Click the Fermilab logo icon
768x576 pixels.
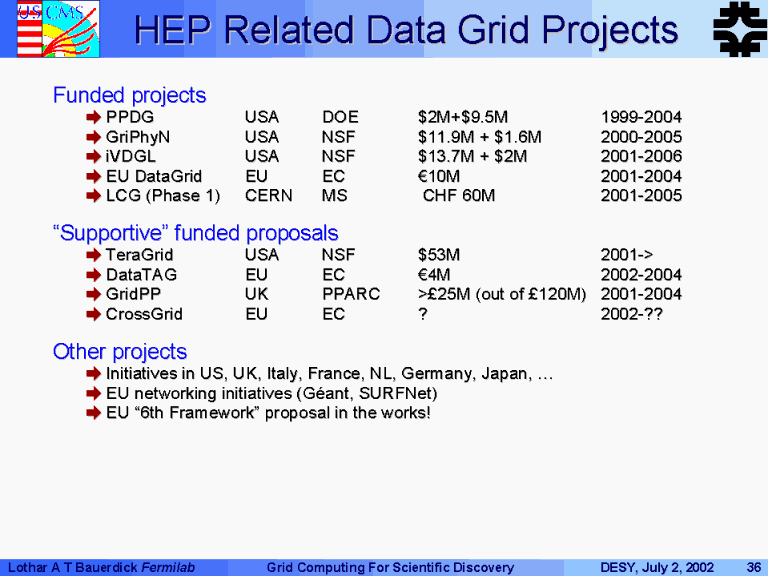click(740, 29)
